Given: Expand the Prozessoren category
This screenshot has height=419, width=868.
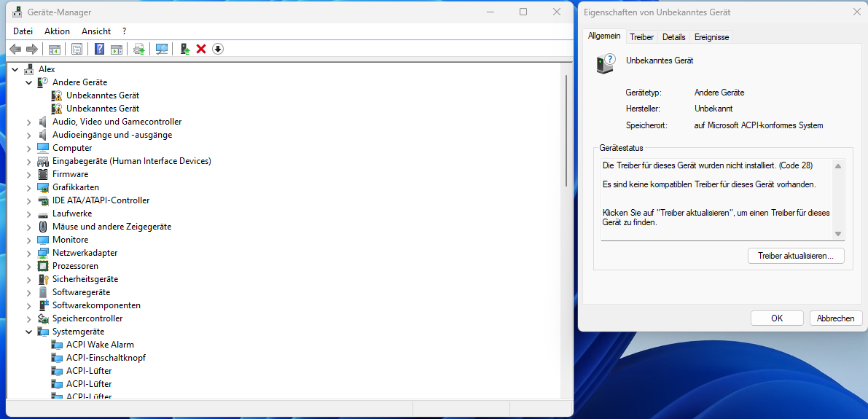Looking at the screenshot, I should click(x=28, y=266).
